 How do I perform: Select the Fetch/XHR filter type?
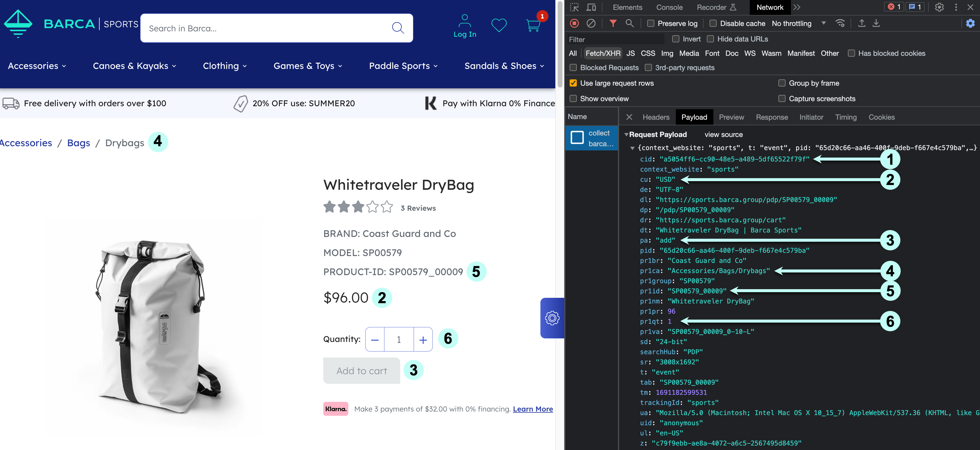pyautogui.click(x=603, y=53)
